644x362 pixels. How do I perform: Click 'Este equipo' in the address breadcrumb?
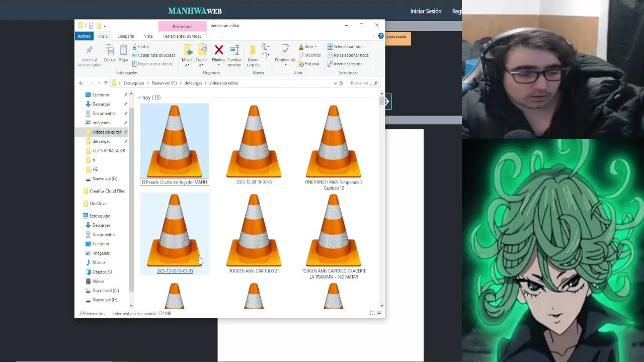tap(134, 83)
